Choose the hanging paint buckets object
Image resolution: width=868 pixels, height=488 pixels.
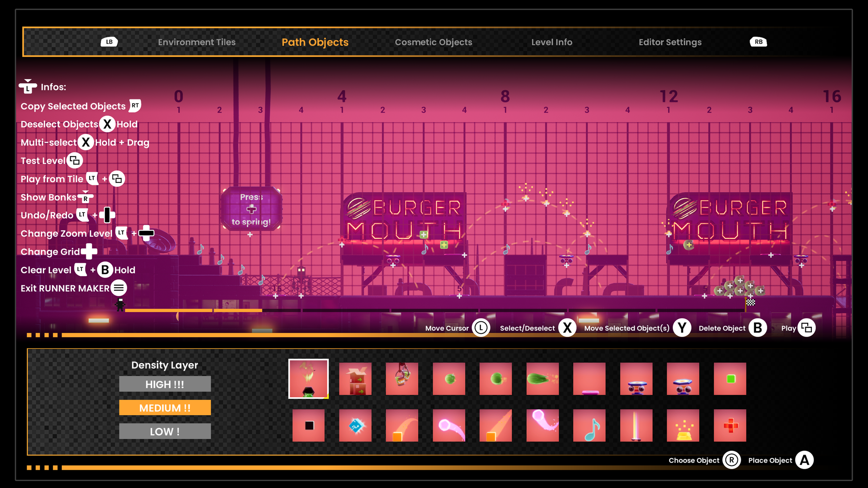click(x=402, y=379)
